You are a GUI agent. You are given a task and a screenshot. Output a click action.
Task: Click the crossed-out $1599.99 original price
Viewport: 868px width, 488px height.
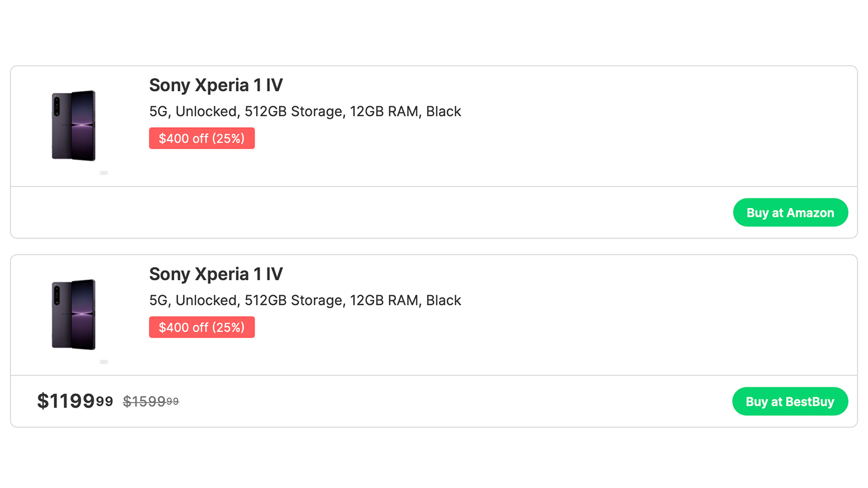(x=150, y=401)
